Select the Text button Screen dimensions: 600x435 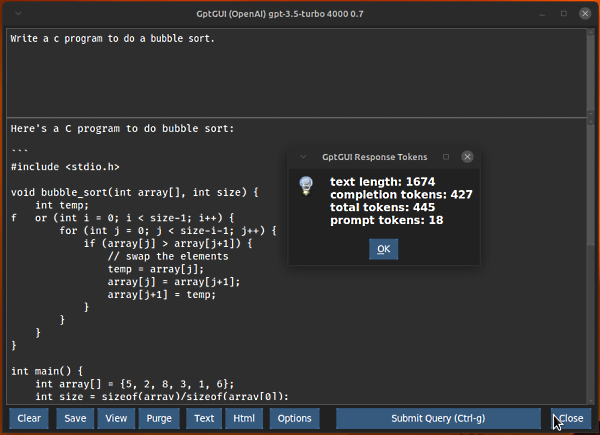point(204,419)
